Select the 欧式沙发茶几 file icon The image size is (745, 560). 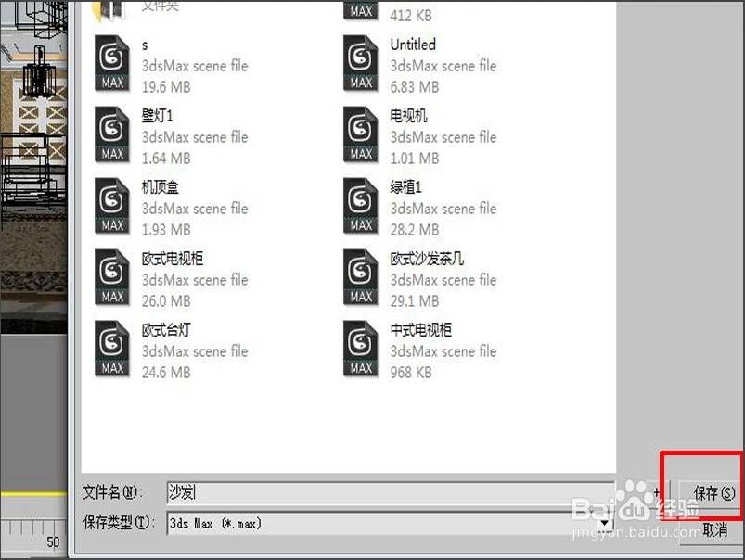361,277
